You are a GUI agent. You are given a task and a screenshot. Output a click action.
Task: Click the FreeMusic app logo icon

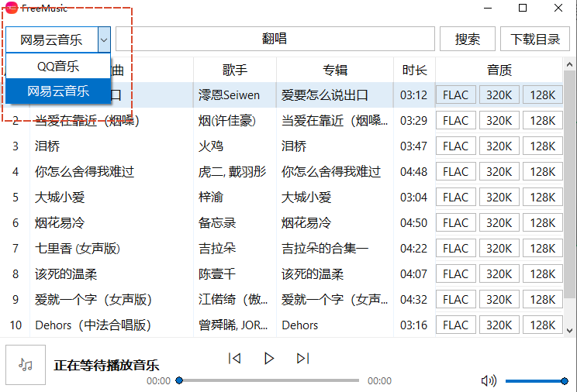12,8
